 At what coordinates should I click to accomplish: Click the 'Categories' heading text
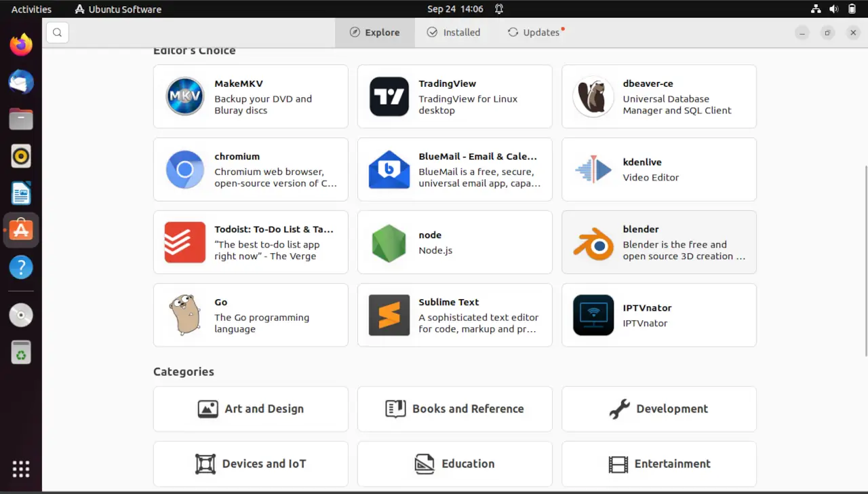coord(184,372)
